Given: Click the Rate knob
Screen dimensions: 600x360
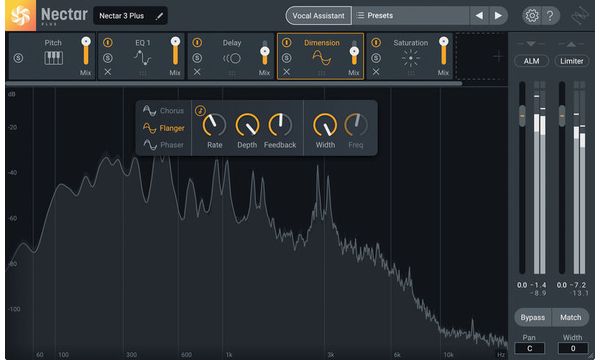Looking at the screenshot, I should click(214, 125).
